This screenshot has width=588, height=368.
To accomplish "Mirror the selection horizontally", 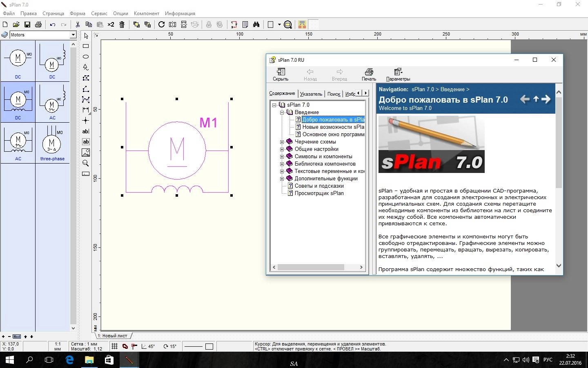I will point(173,25).
